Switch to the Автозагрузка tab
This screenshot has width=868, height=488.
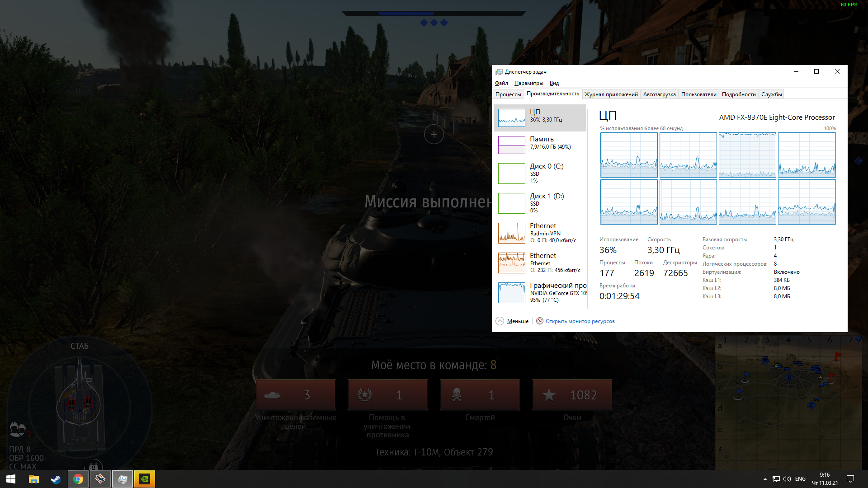(660, 94)
